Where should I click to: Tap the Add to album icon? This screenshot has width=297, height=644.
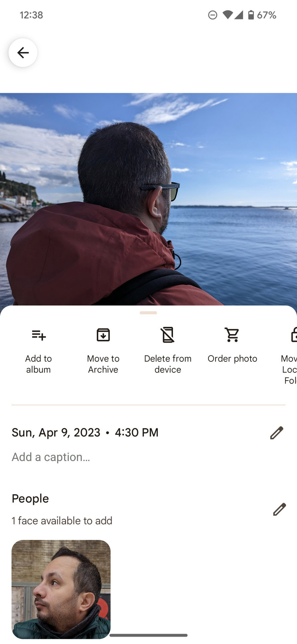39,335
